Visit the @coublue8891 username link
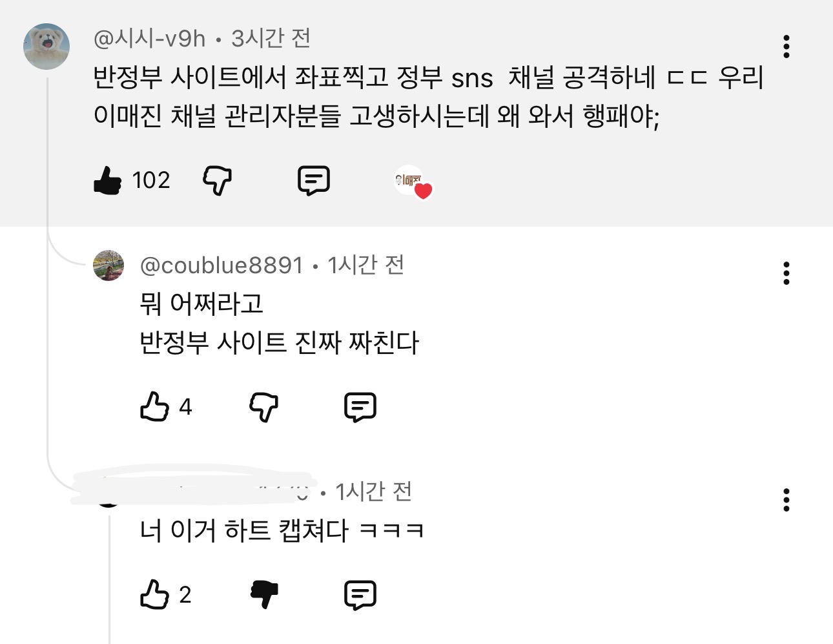 (221, 265)
